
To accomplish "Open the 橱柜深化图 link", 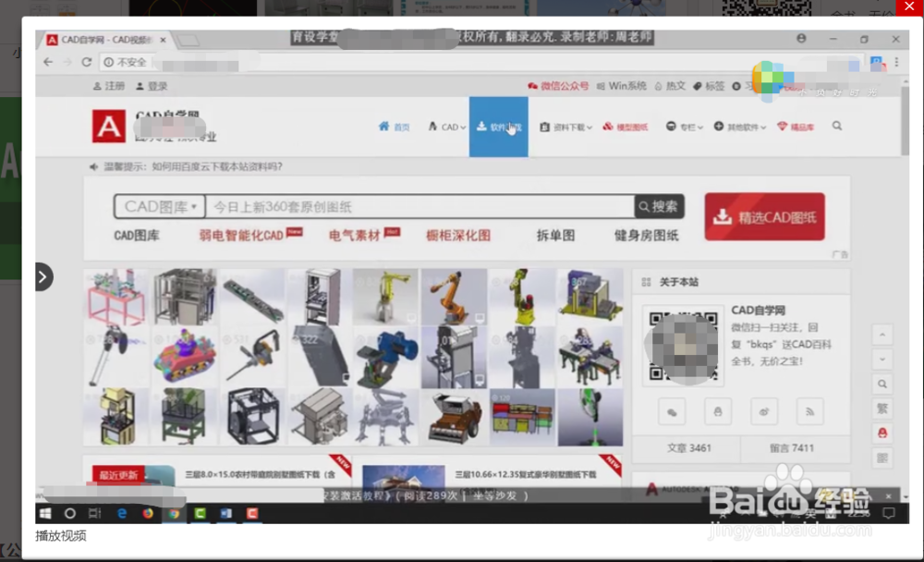I will (458, 236).
